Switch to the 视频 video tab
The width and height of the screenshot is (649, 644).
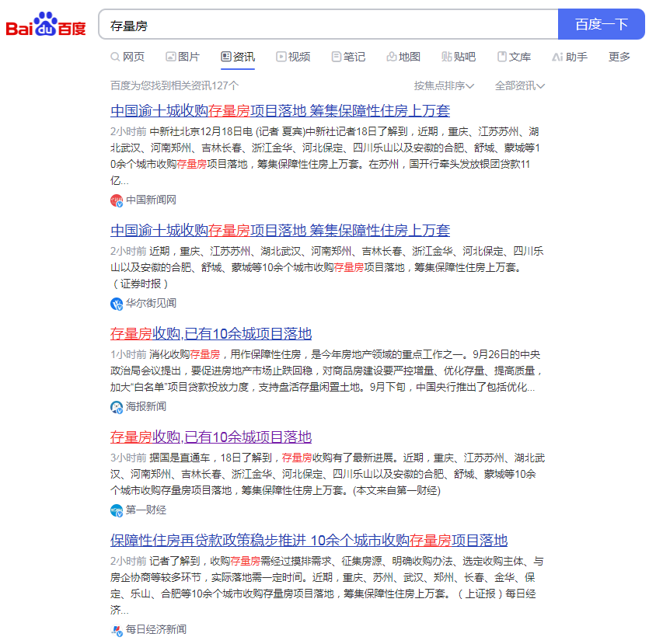click(293, 57)
